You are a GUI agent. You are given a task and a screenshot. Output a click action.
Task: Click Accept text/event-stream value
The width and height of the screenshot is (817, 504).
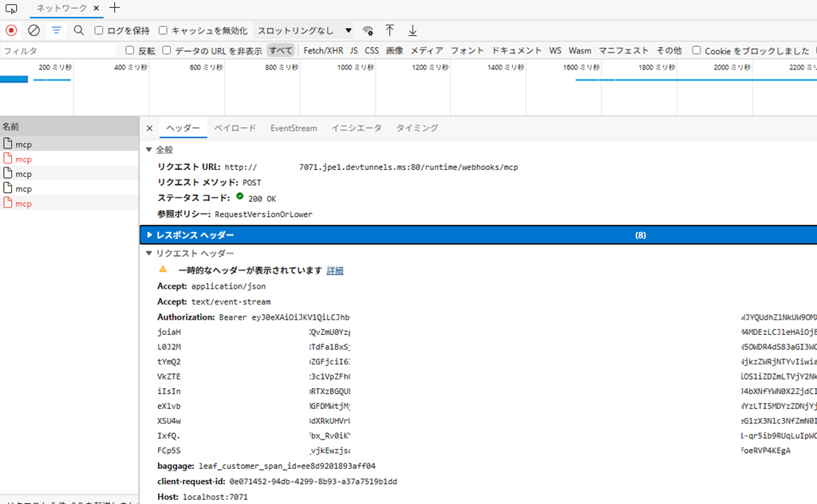231,302
